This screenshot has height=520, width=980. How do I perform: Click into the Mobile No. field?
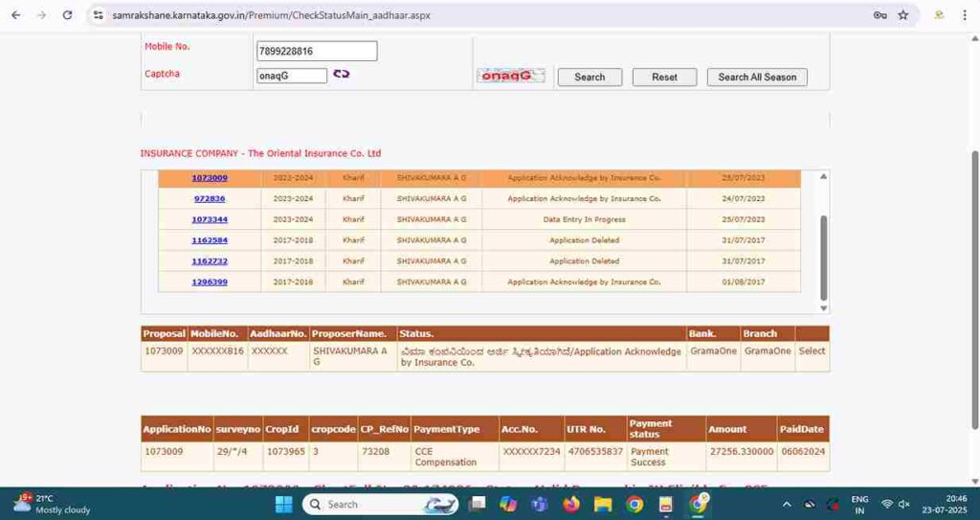click(x=317, y=51)
